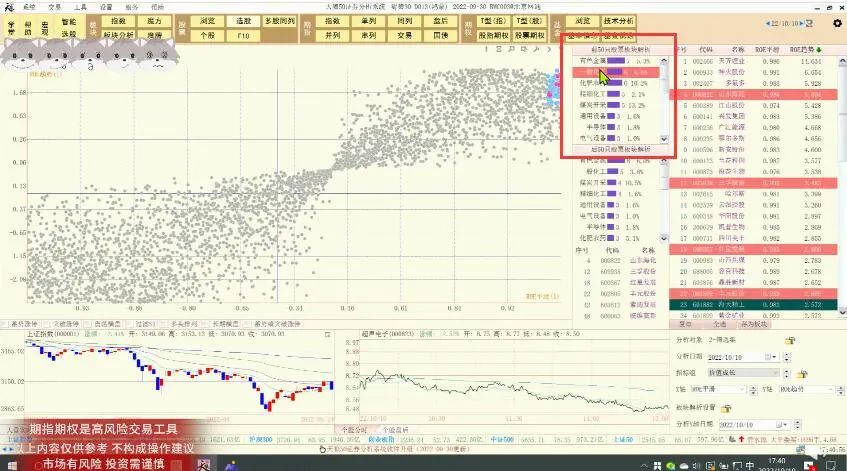Click the 后50只股票板块解析 header
This screenshot has width=847, height=471.
coord(620,150)
